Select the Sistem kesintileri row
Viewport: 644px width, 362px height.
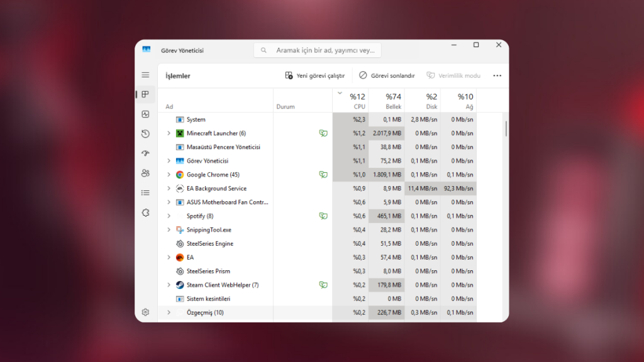click(318, 299)
